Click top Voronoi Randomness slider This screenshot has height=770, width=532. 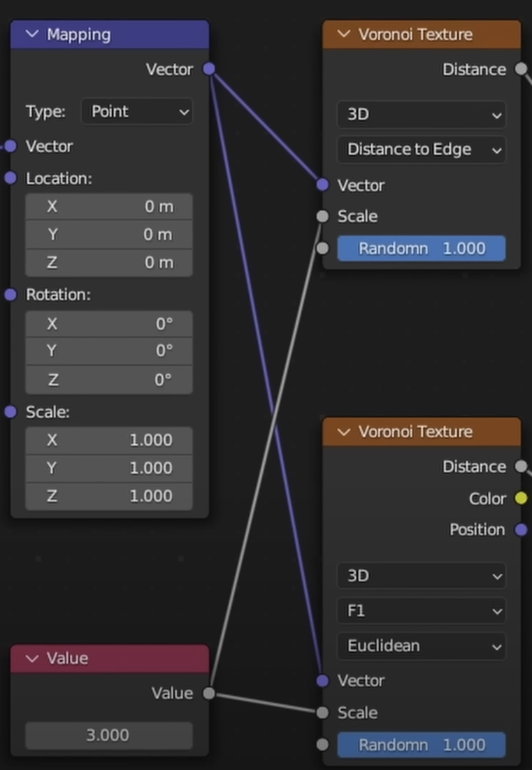[422, 248]
